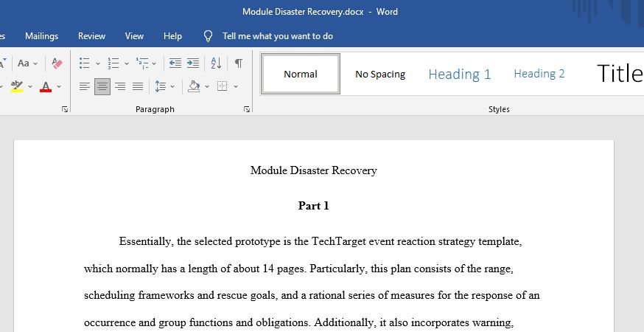Viewport: 644px width, 332px height.
Task: Decrease paragraph indent
Action: pyautogui.click(x=175, y=63)
